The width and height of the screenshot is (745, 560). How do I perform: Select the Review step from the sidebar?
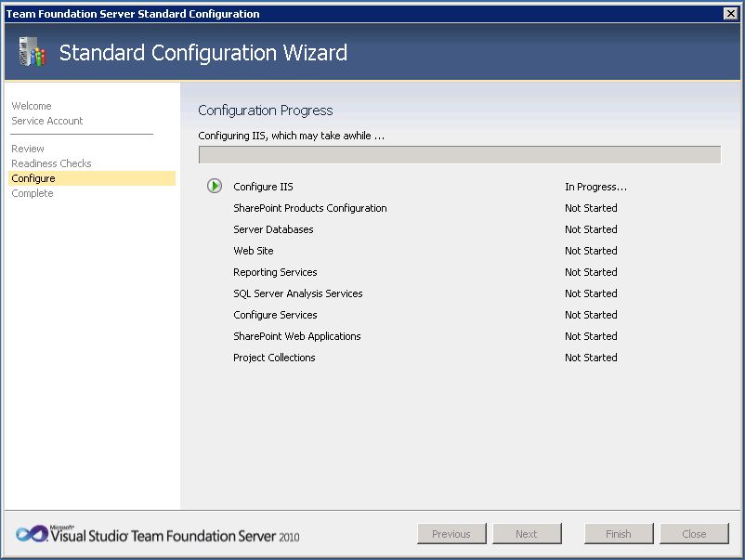click(x=28, y=149)
